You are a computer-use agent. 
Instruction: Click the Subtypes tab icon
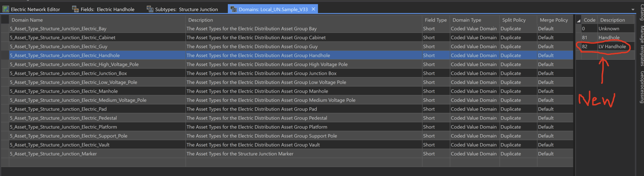pos(150,9)
